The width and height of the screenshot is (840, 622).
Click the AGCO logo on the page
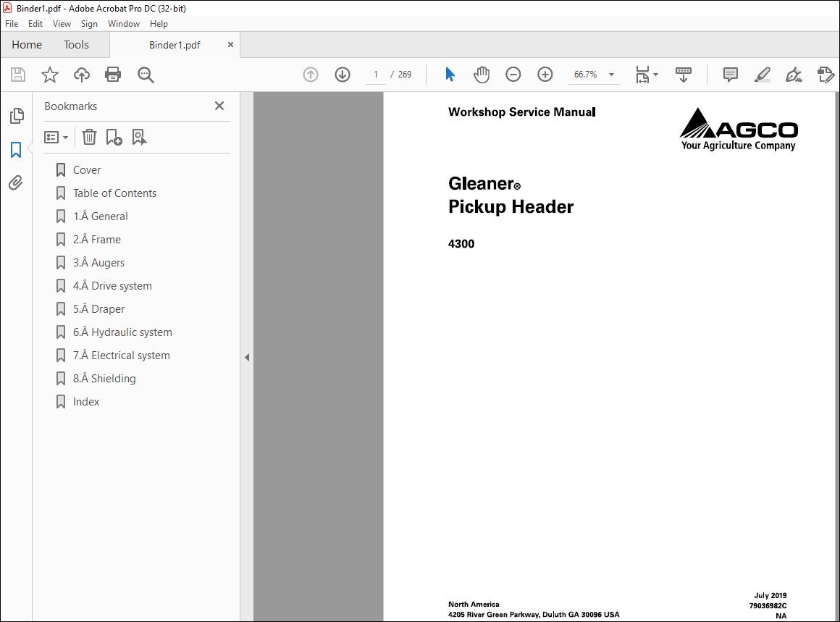coord(738,129)
